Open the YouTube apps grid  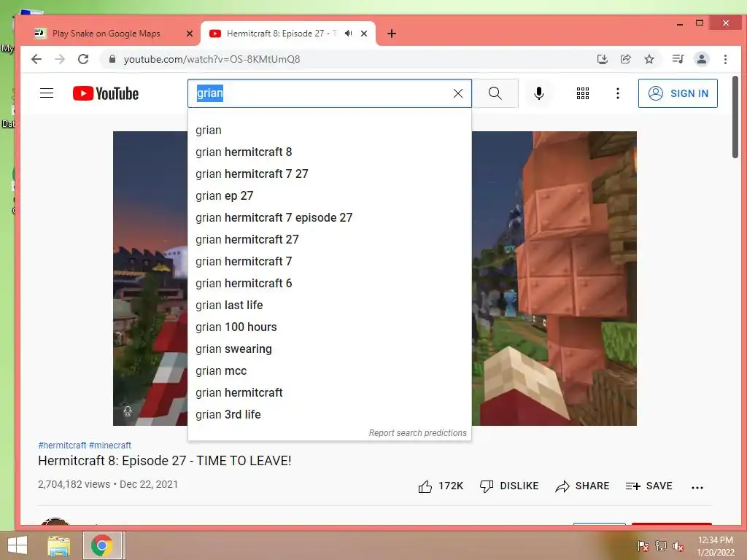(583, 93)
